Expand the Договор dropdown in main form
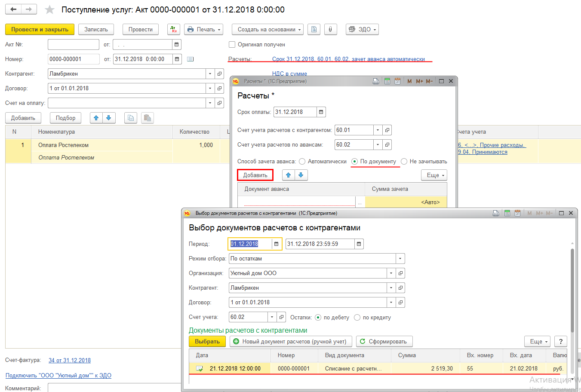Screen dimensions: 581x392 pyautogui.click(x=210, y=89)
